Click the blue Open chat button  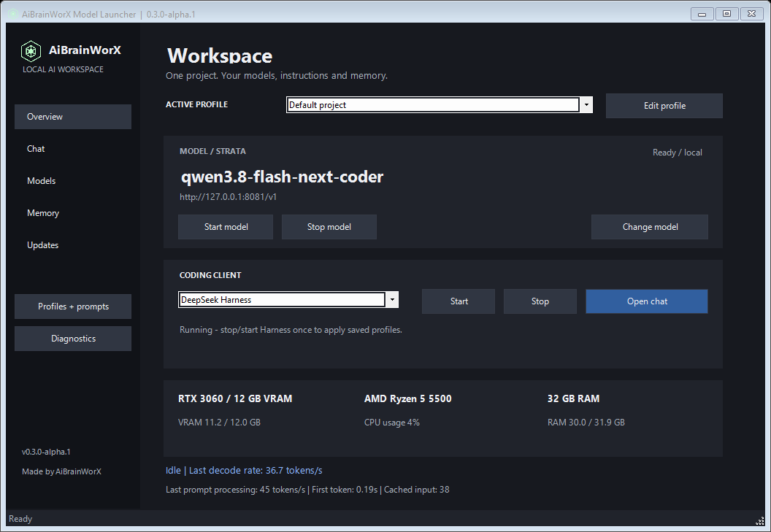click(x=647, y=301)
